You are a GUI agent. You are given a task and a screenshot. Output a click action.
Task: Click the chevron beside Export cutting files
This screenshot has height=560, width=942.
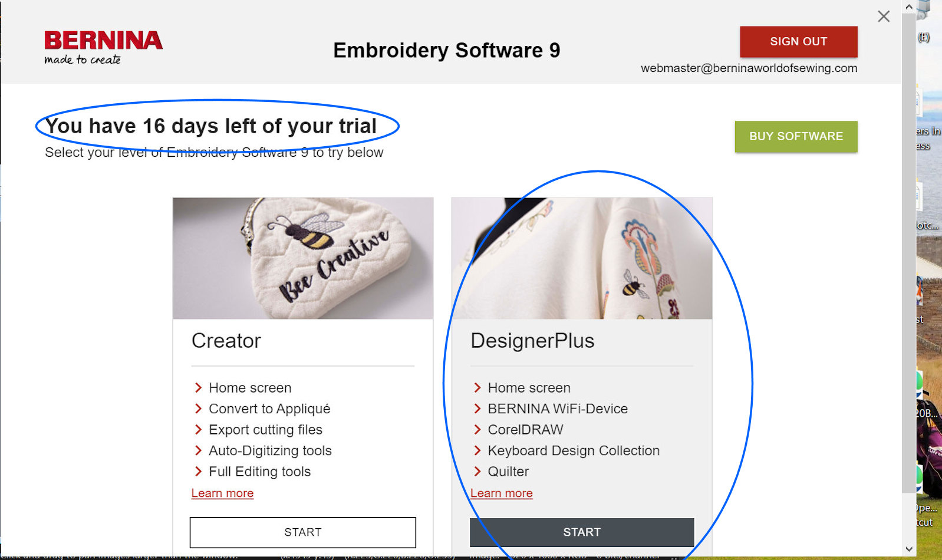[198, 430]
